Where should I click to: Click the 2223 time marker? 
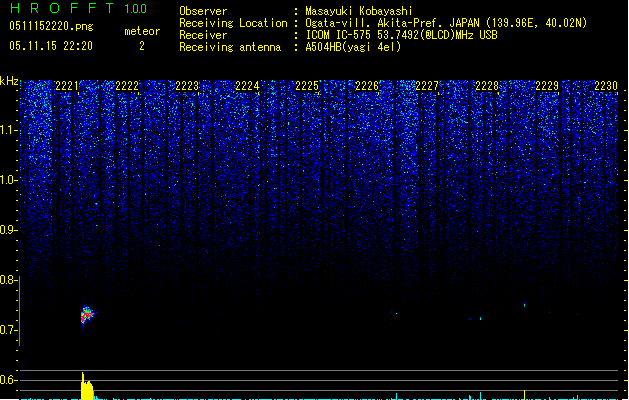point(187,86)
